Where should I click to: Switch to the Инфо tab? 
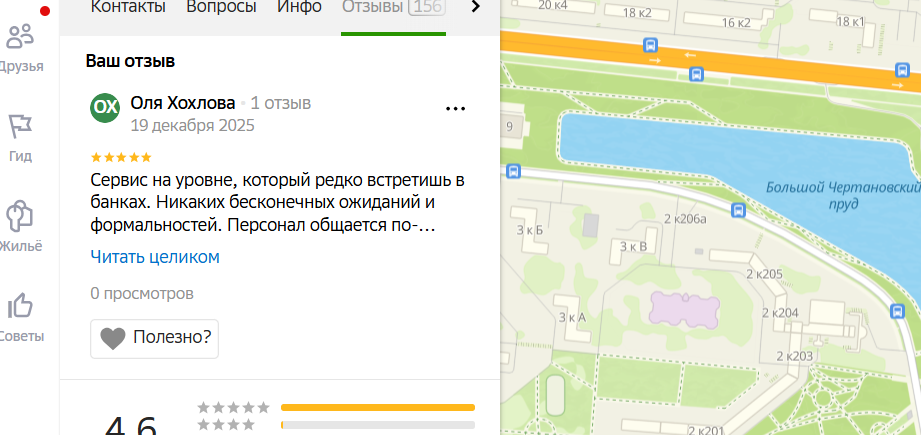(x=300, y=7)
